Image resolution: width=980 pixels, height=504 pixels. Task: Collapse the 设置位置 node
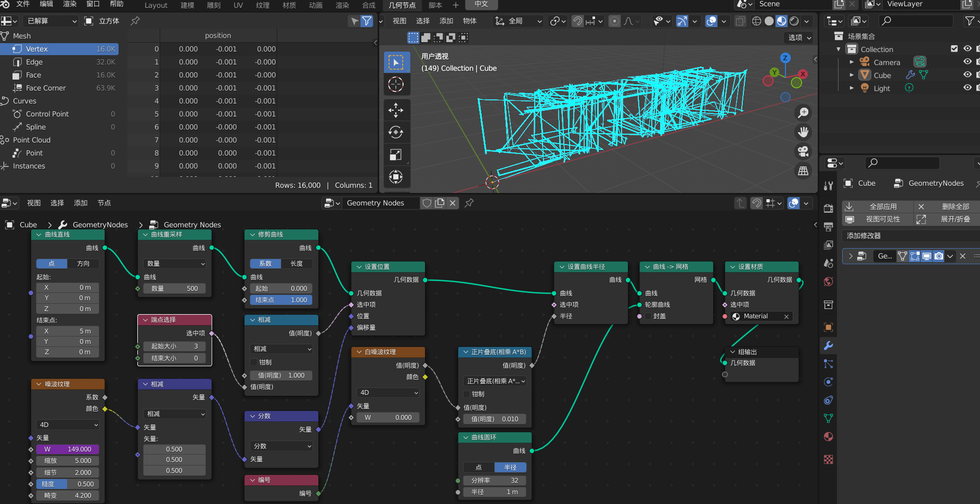359,267
